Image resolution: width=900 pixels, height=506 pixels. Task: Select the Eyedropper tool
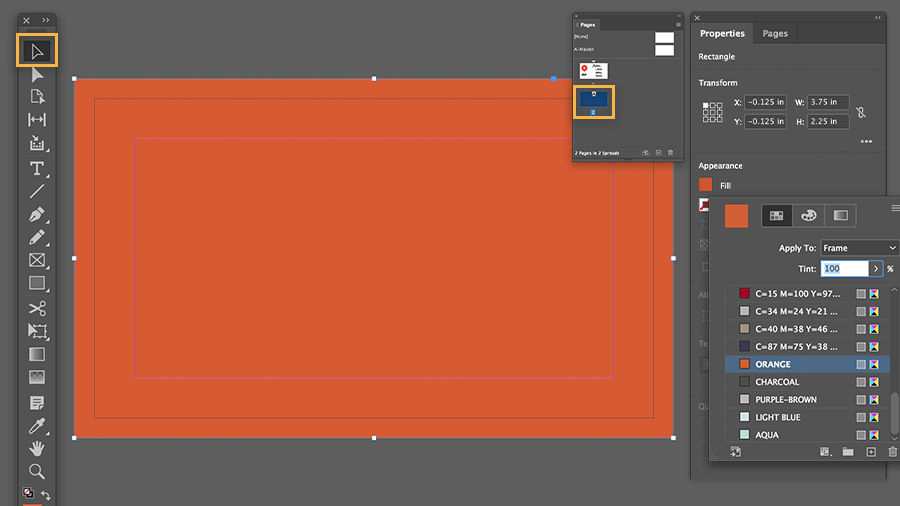click(37, 426)
